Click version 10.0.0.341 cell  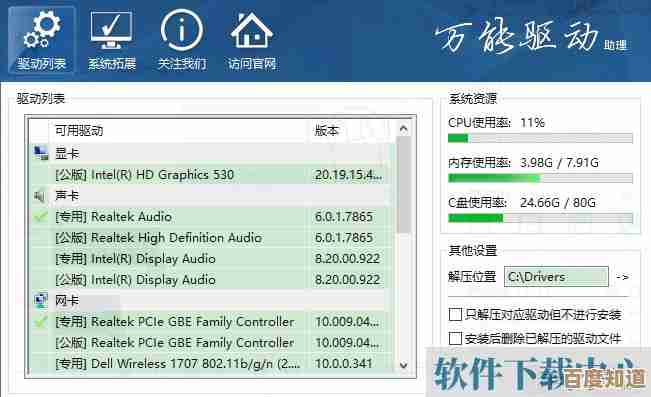pyautogui.click(x=343, y=364)
